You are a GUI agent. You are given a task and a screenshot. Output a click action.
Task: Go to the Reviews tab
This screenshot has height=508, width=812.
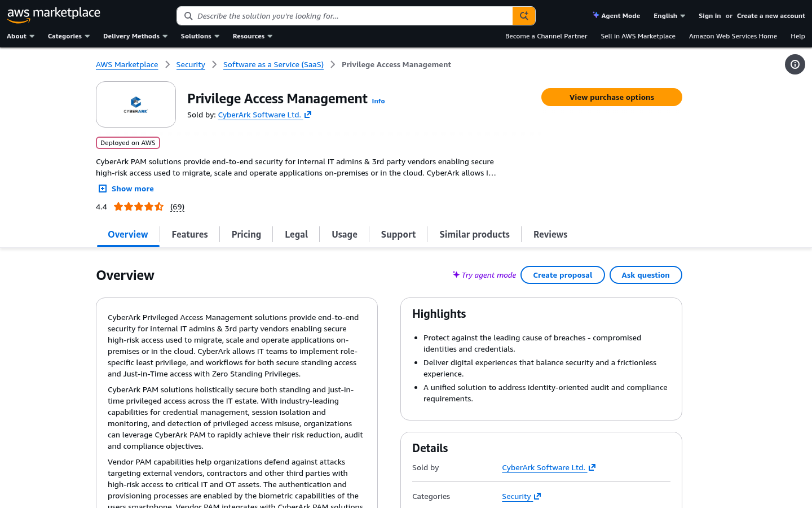(x=550, y=234)
